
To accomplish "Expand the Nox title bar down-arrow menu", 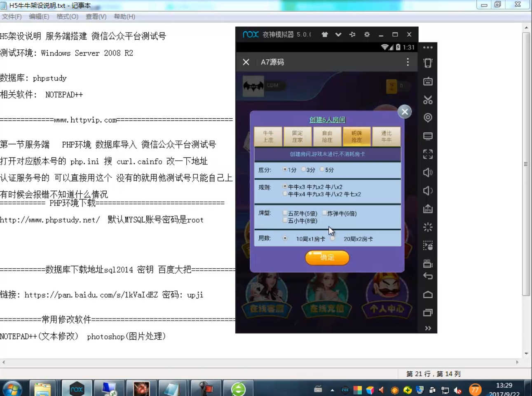I will click(338, 35).
